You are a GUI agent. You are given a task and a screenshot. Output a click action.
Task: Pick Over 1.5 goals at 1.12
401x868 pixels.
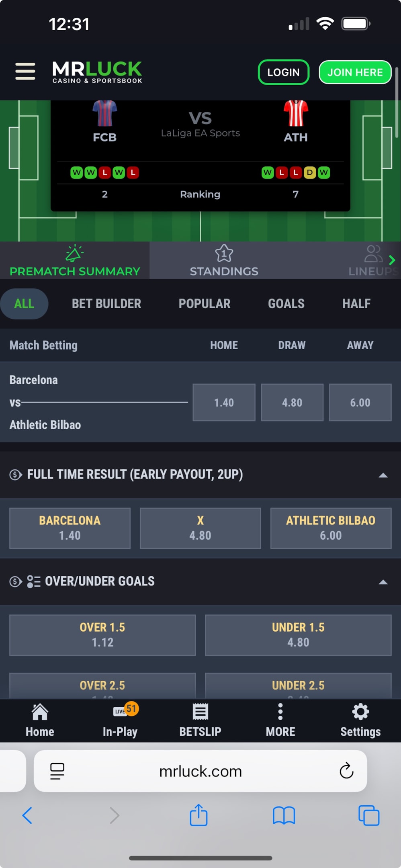pyautogui.click(x=102, y=635)
